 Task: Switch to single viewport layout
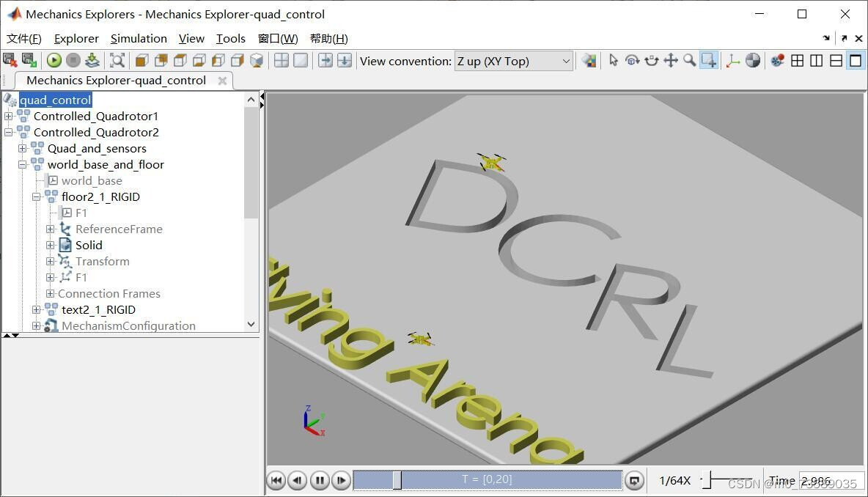click(x=856, y=60)
